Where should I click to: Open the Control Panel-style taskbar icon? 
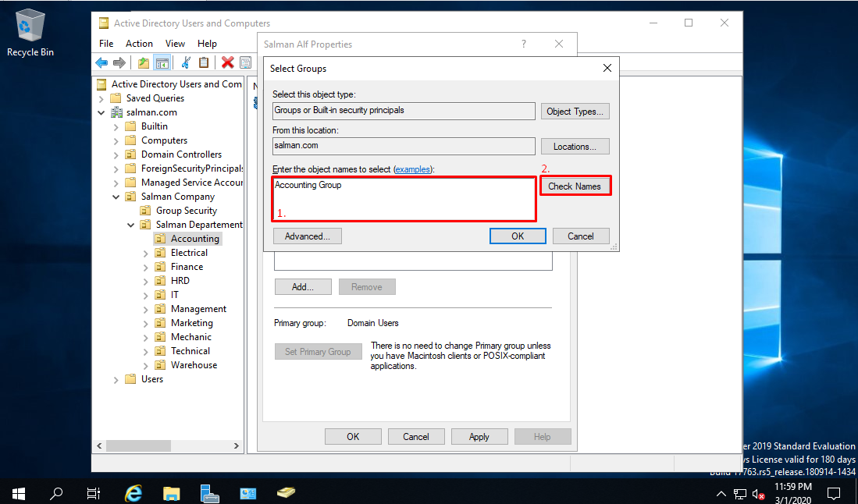coord(248,494)
